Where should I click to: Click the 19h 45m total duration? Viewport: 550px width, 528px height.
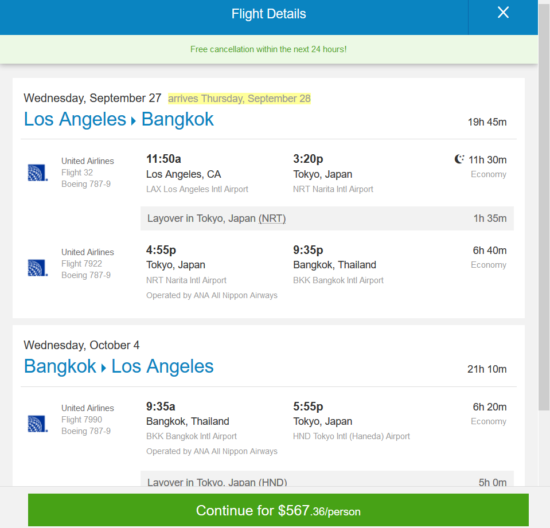coord(487,122)
